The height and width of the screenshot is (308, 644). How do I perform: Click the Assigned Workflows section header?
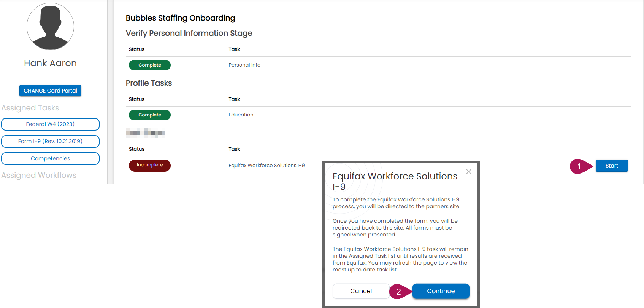(39, 175)
